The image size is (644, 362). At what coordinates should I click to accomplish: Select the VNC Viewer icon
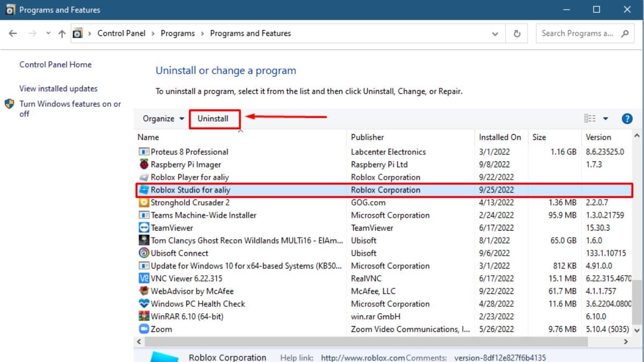pyautogui.click(x=144, y=278)
